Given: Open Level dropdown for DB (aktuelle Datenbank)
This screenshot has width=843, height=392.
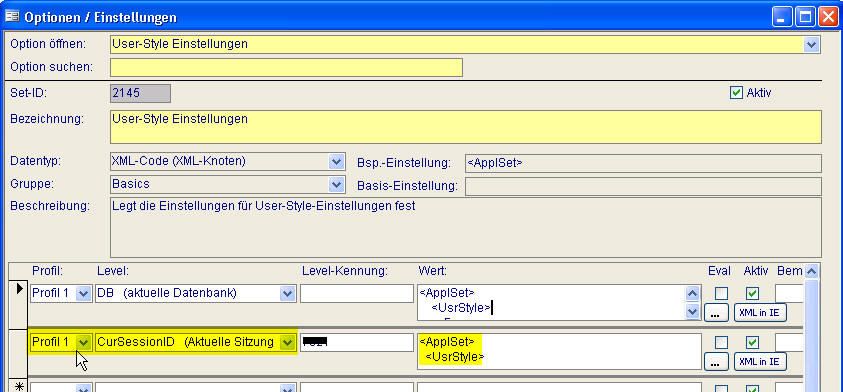Looking at the screenshot, I should click(288, 294).
